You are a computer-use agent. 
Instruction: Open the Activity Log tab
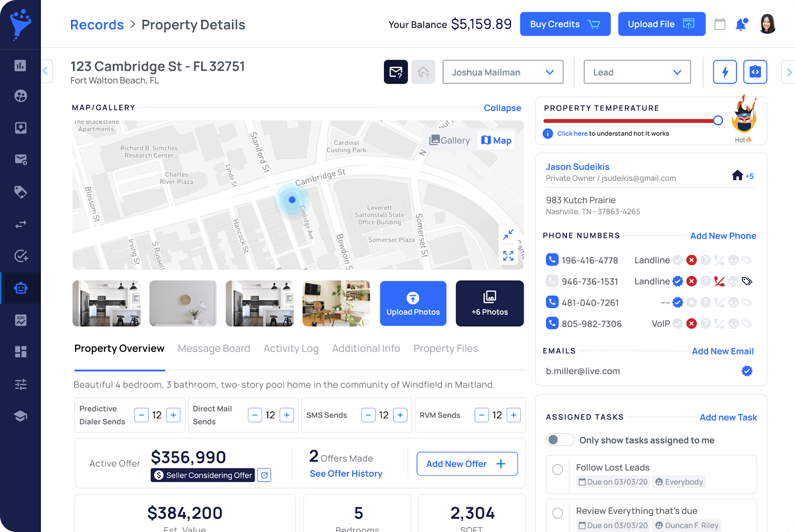pos(291,348)
